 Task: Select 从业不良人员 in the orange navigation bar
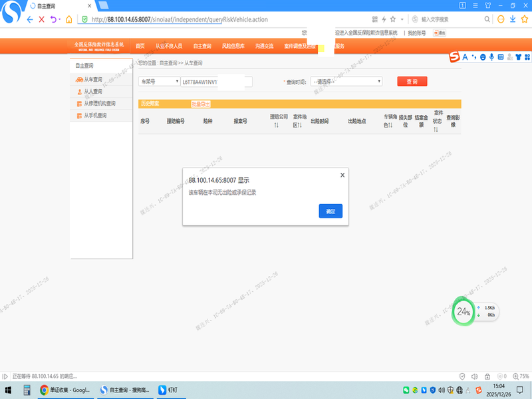(x=168, y=46)
